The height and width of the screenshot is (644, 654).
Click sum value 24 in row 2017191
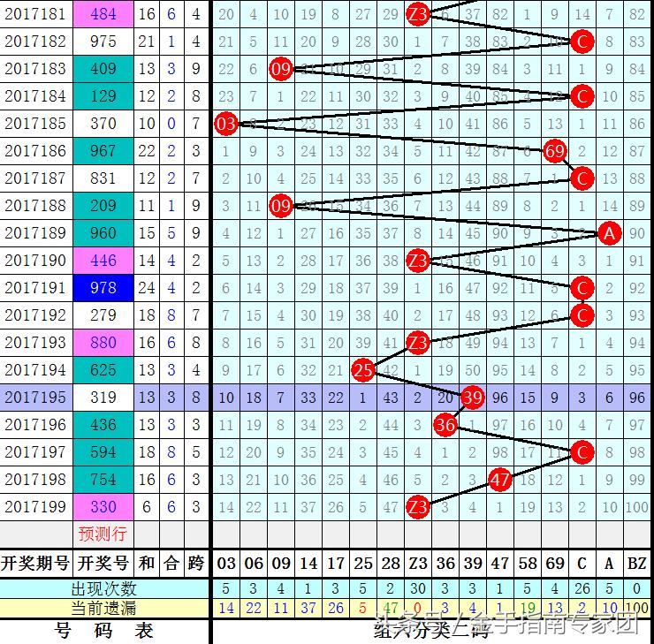tap(147, 288)
